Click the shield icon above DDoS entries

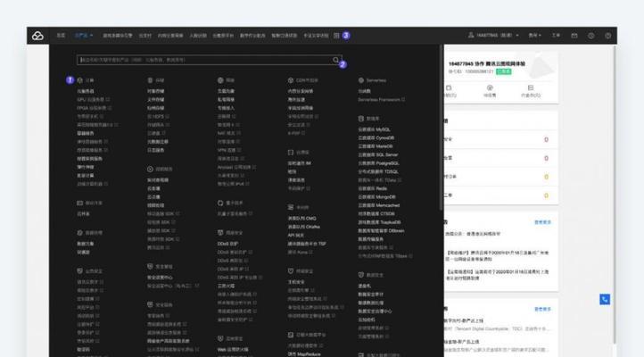tap(220, 233)
